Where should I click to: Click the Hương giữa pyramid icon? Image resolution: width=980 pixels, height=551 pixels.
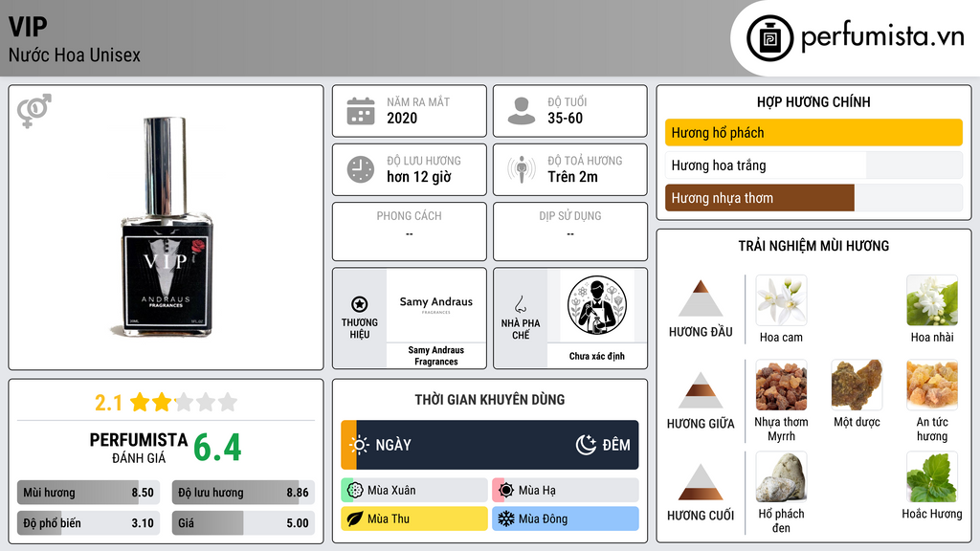pos(701,390)
